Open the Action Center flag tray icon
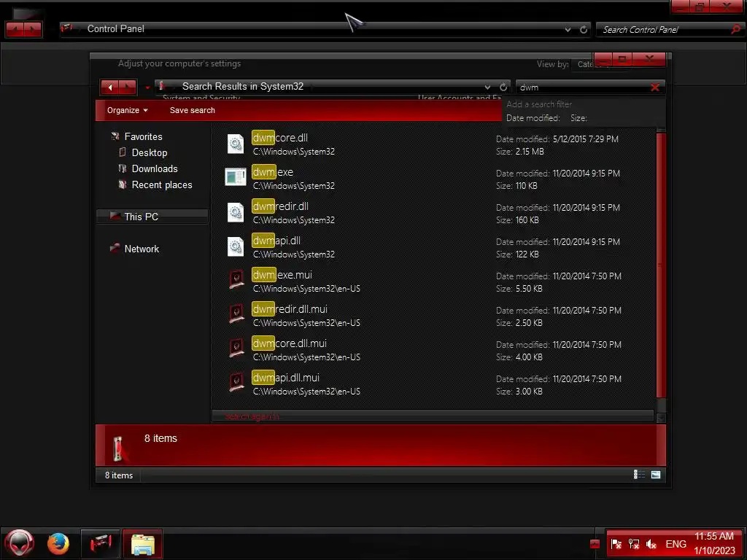 point(616,544)
